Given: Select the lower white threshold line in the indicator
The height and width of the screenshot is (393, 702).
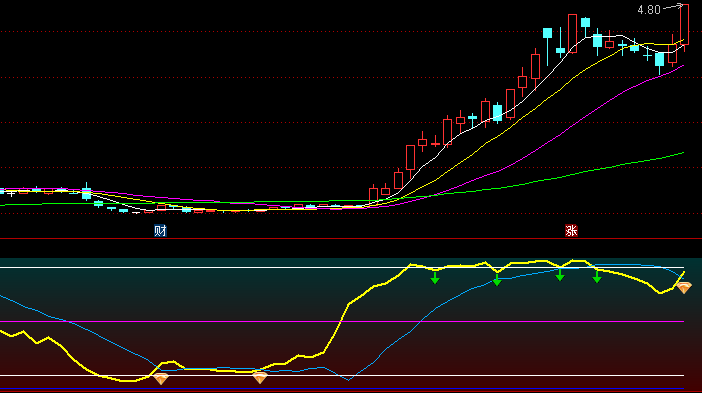Looking at the screenshot, I should pos(342,375).
